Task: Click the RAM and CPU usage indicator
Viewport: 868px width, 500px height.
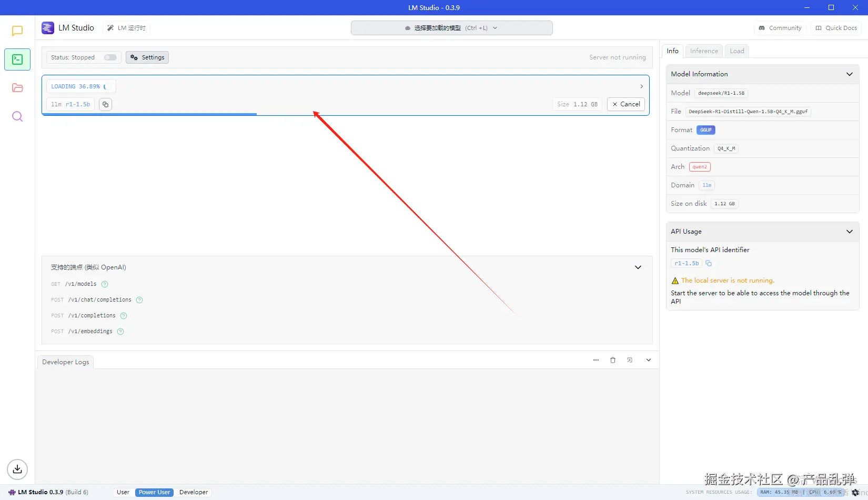Action: 802,493
